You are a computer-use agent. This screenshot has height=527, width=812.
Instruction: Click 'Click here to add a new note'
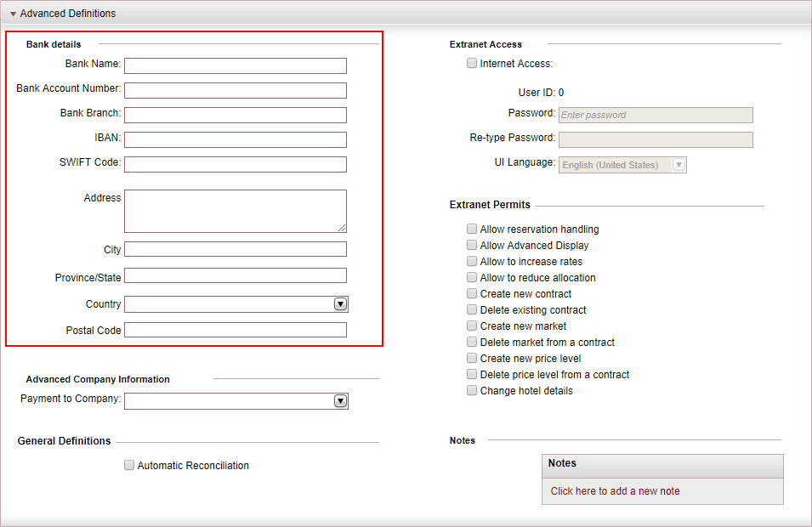point(615,490)
